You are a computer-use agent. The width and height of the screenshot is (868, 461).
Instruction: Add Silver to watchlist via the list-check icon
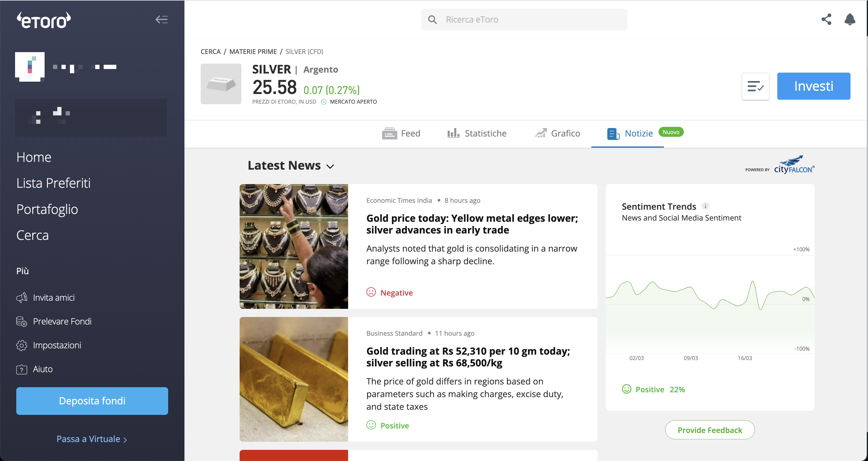755,86
